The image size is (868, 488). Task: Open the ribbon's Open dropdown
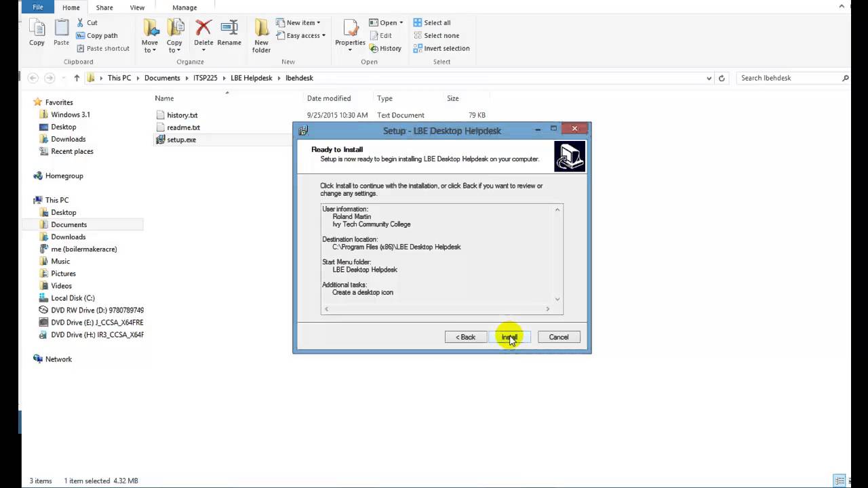(386, 22)
